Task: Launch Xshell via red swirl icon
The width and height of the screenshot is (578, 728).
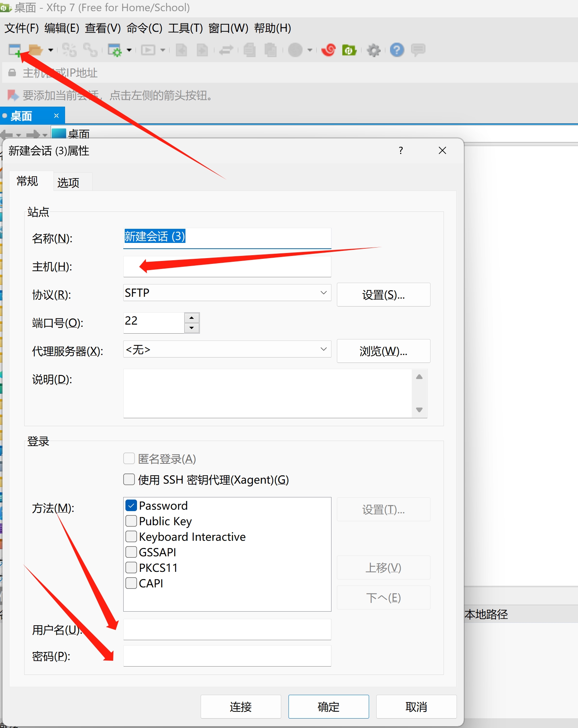Action: click(x=329, y=50)
